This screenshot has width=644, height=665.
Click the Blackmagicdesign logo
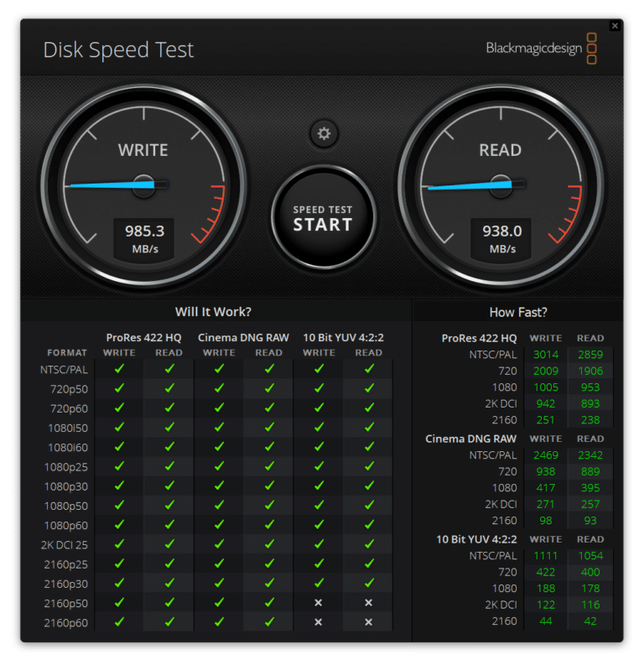542,49
